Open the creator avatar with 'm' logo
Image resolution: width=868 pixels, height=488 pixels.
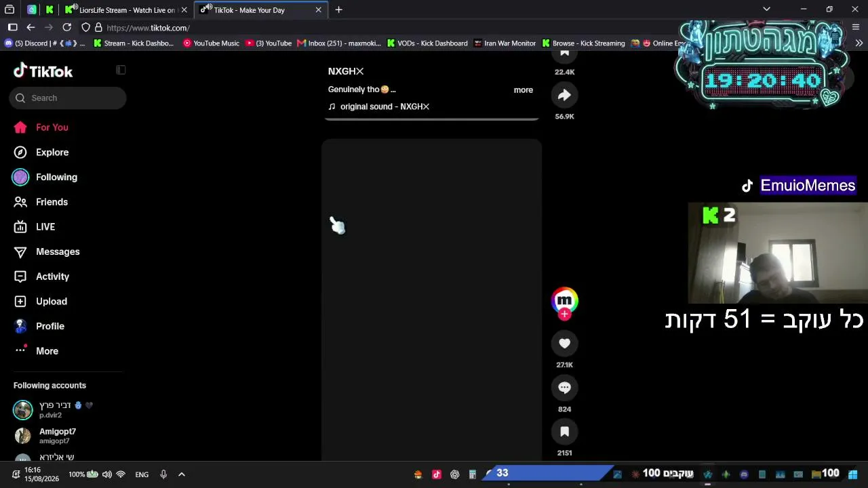click(564, 300)
